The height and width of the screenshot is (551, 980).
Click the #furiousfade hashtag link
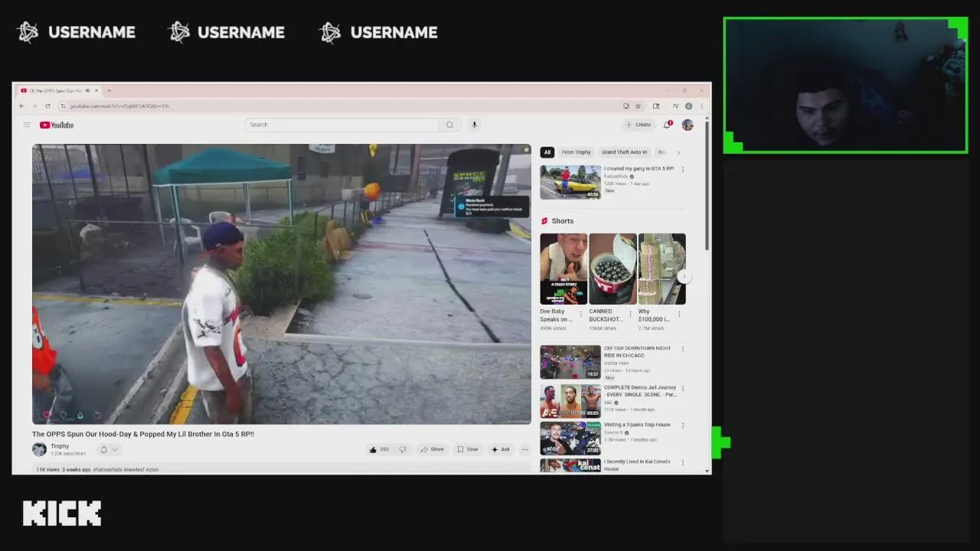click(107, 469)
